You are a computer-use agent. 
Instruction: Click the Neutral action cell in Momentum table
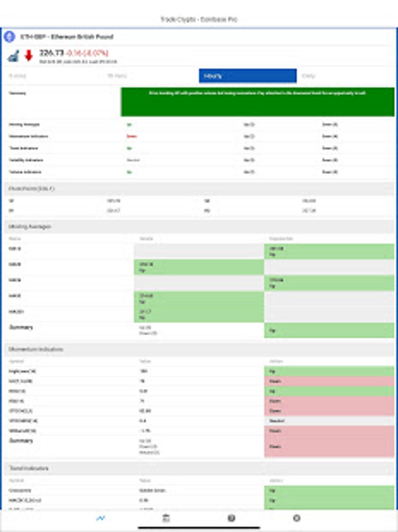tap(329, 421)
